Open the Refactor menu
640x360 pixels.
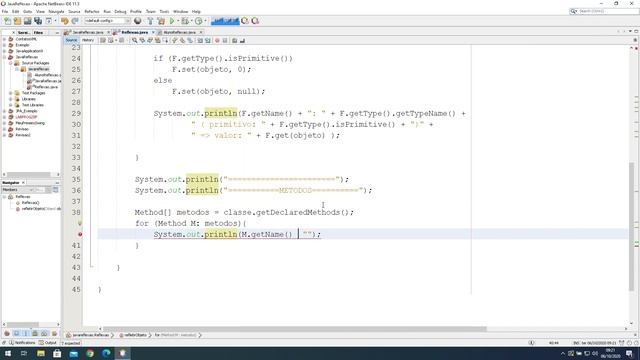92,11
